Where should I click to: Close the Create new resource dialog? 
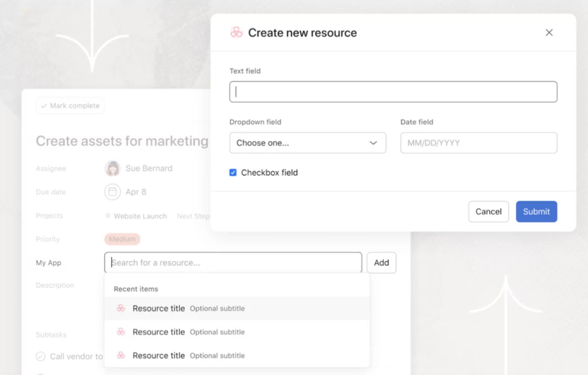(x=549, y=33)
